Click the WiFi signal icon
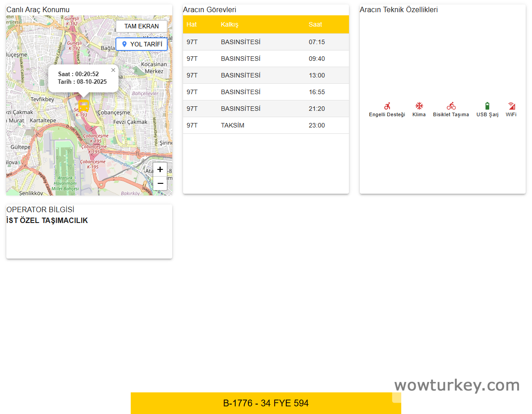Viewport: 532px width, 414px height. (511, 106)
